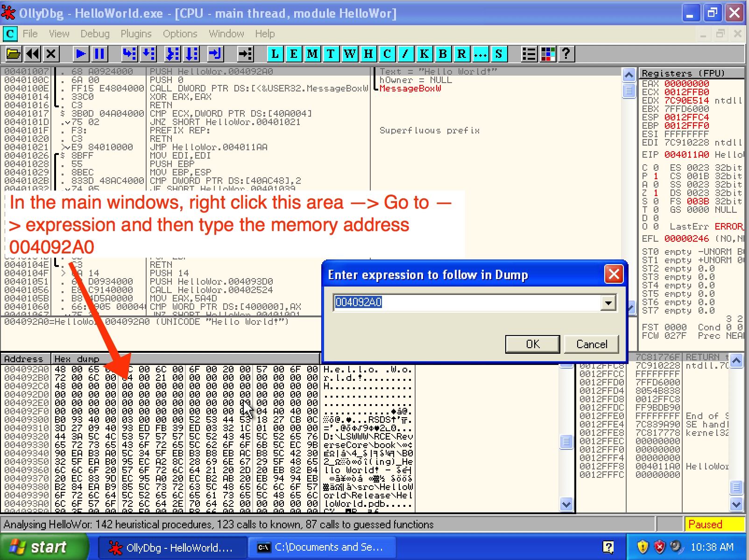This screenshot has width=749, height=560.
Task: Show Memory map with M button
Action: [x=312, y=54]
